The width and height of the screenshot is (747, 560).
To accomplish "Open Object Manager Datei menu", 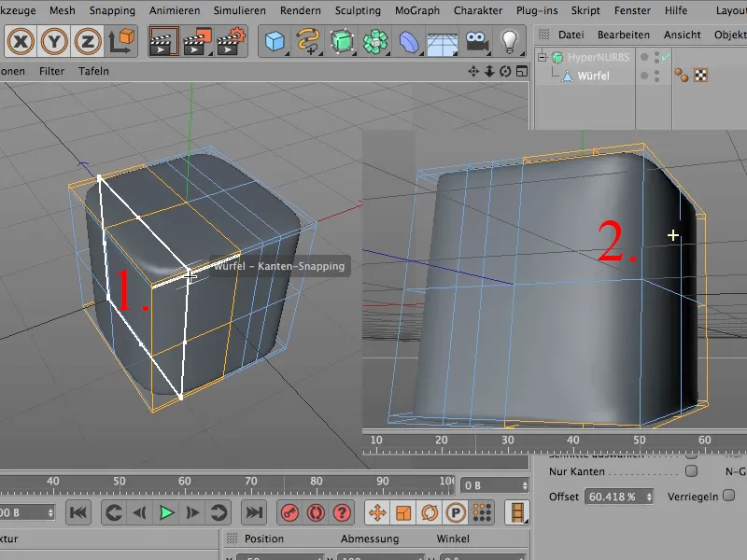I will [x=571, y=35].
